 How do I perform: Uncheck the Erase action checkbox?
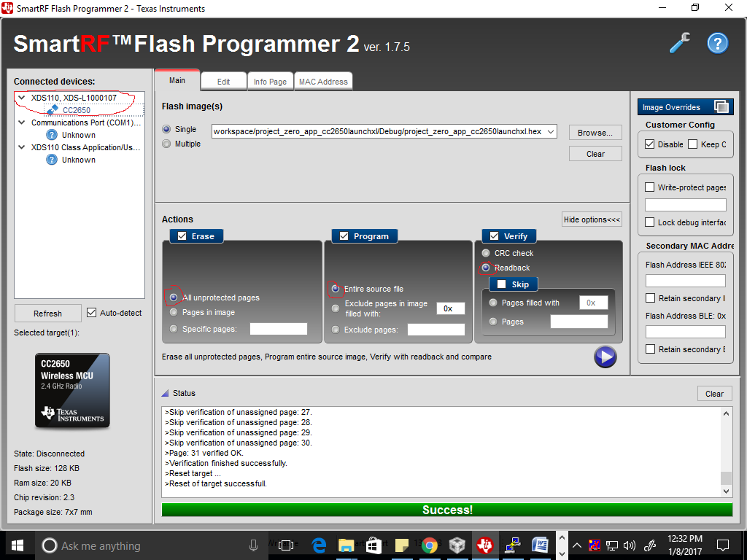point(182,236)
